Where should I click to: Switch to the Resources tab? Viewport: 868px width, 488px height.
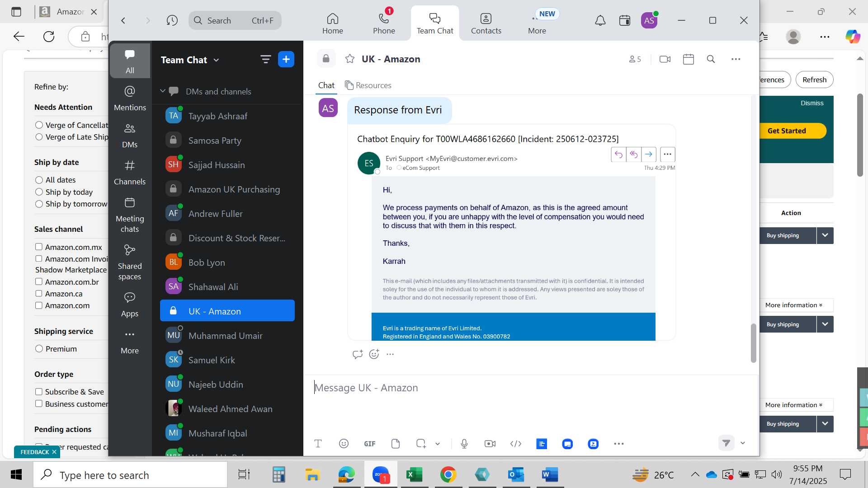(x=368, y=85)
